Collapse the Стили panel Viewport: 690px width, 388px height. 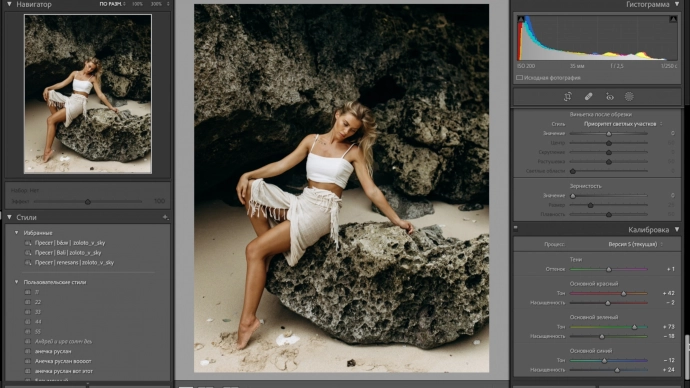pyautogui.click(x=9, y=217)
